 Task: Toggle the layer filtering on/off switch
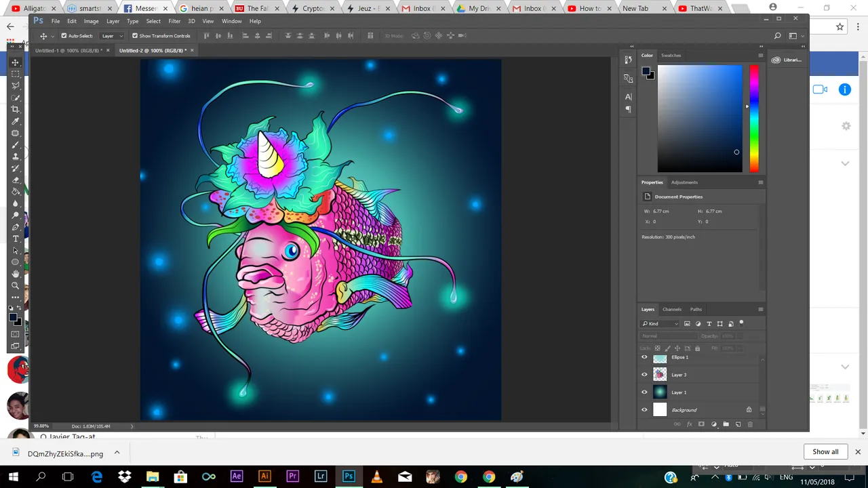point(741,323)
